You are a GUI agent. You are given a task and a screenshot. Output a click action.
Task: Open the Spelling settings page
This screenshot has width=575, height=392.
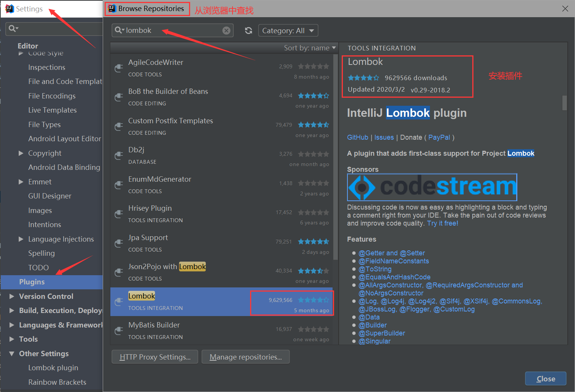click(x=41, y=253)
